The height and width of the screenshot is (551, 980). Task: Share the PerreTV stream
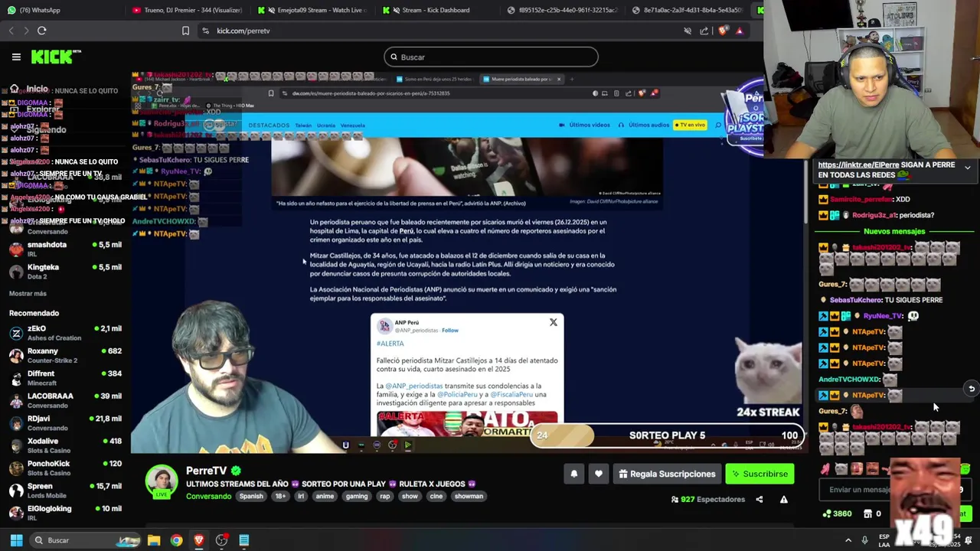(x=759, y=500)
